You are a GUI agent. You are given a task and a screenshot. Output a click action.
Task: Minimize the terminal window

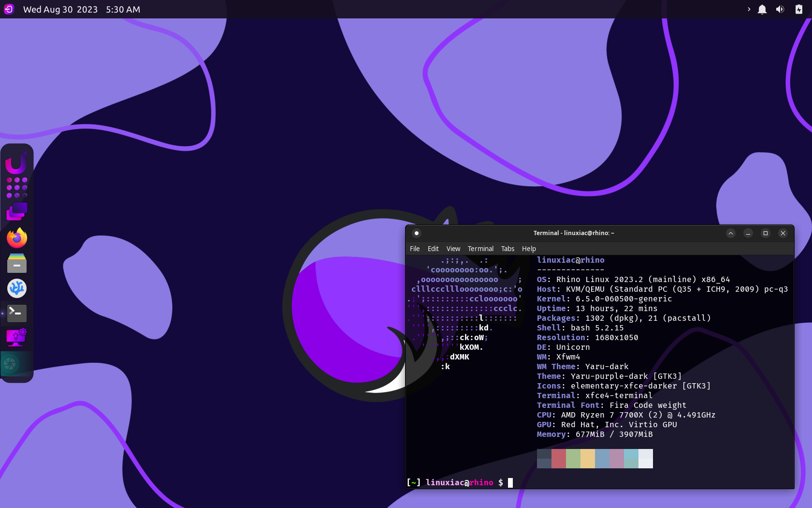coord(748,233)
